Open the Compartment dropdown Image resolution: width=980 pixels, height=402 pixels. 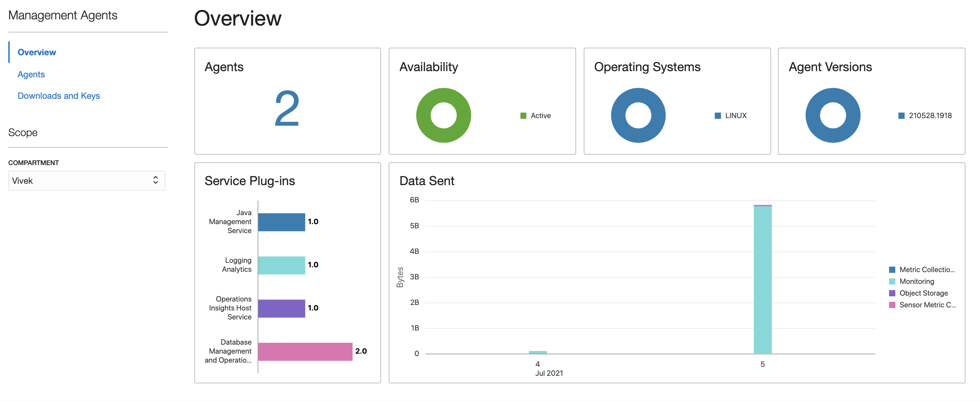(x=86, y=181)
